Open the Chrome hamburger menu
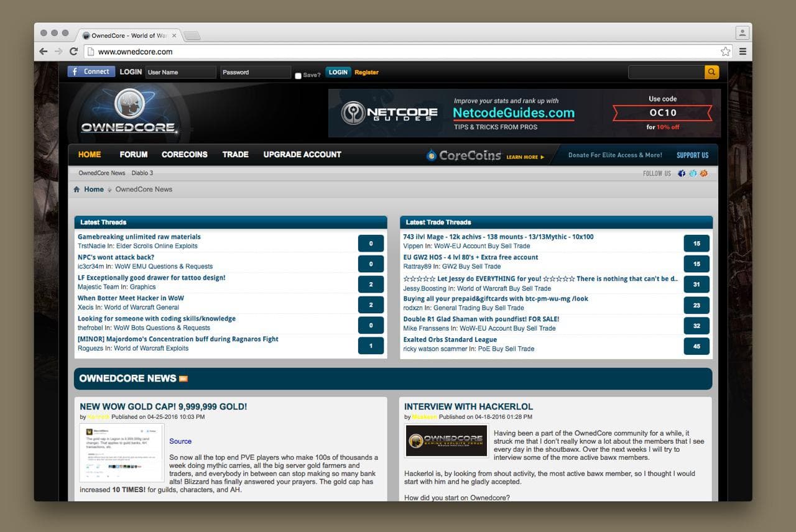The image size is (796, 532). [x=743, y=52]
